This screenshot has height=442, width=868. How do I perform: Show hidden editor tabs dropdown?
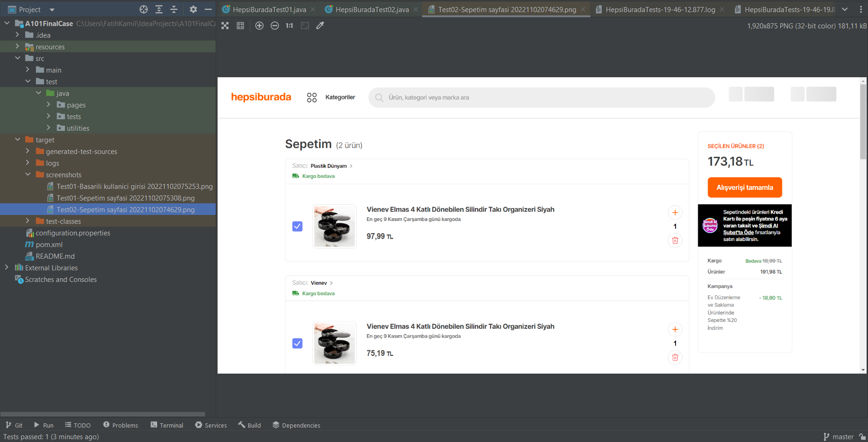pyautogui.click(x=845, y=9)
